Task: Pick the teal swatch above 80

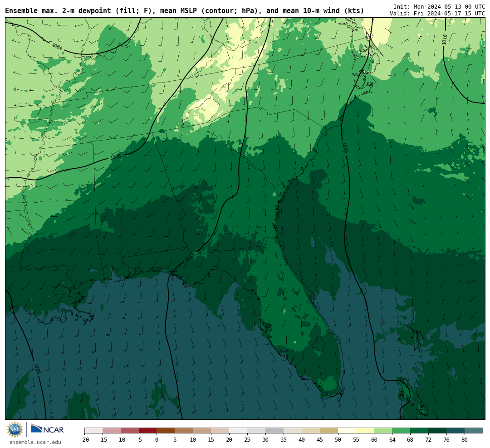Action: tap(474, 431)
